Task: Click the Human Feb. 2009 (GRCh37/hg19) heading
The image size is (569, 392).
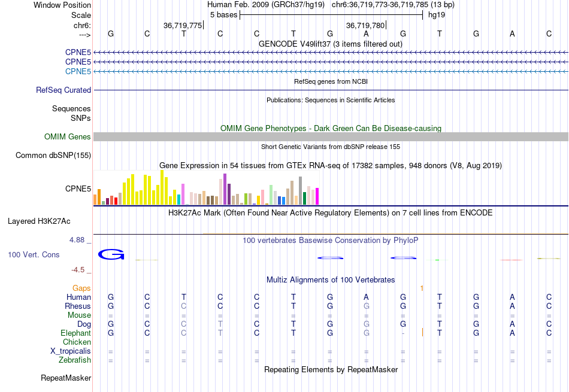Action: pyautogui.click(x=265, y=5)
